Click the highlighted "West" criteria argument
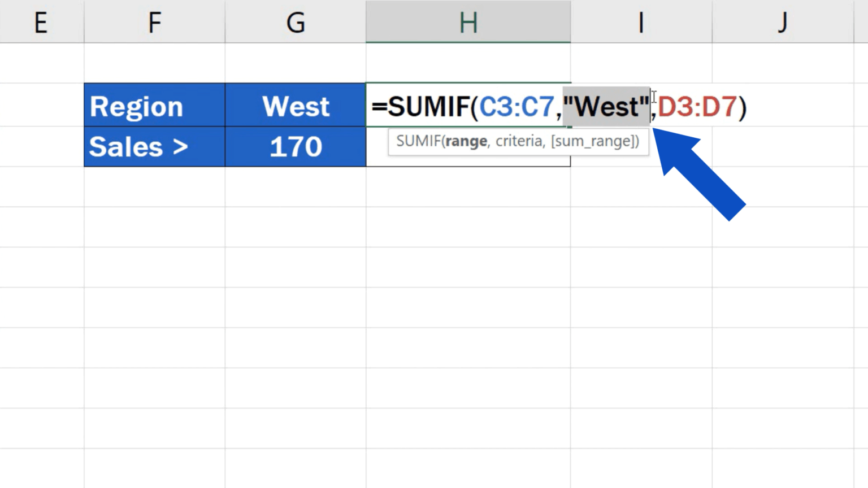868x488 pixels. [606, 106]
